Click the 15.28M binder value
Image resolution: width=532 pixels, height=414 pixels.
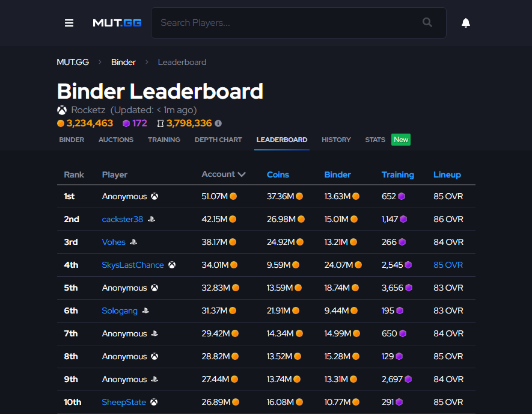pyautogui.click(x=337, y=356)
